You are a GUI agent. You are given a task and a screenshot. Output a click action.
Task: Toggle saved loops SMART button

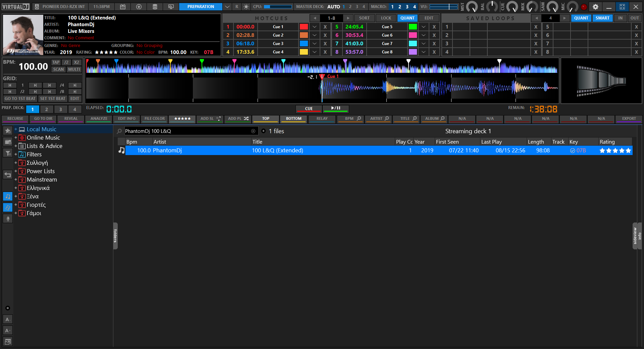tap(602, 18)
